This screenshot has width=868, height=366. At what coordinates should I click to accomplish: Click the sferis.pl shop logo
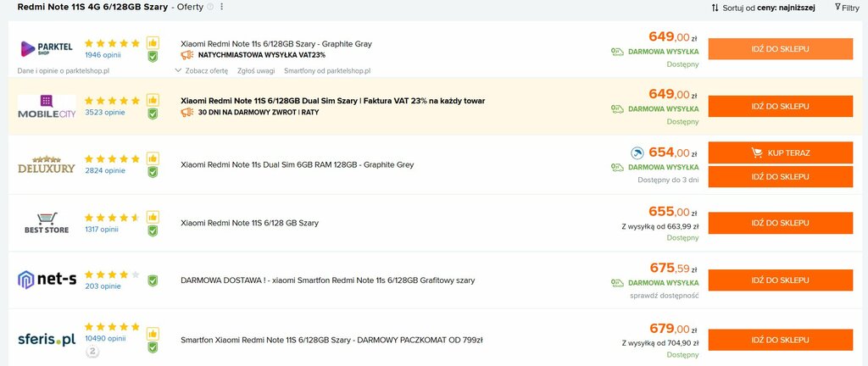(47, 339)
